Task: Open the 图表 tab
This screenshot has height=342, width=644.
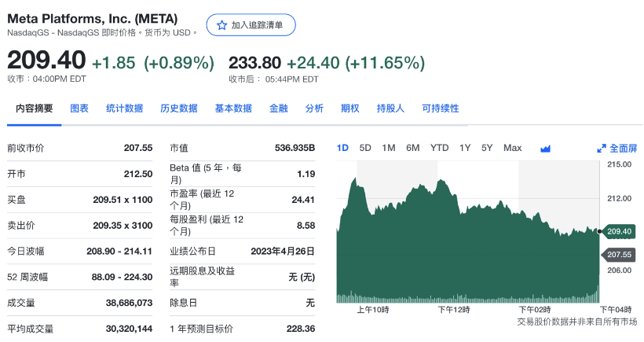Action: 79,108
